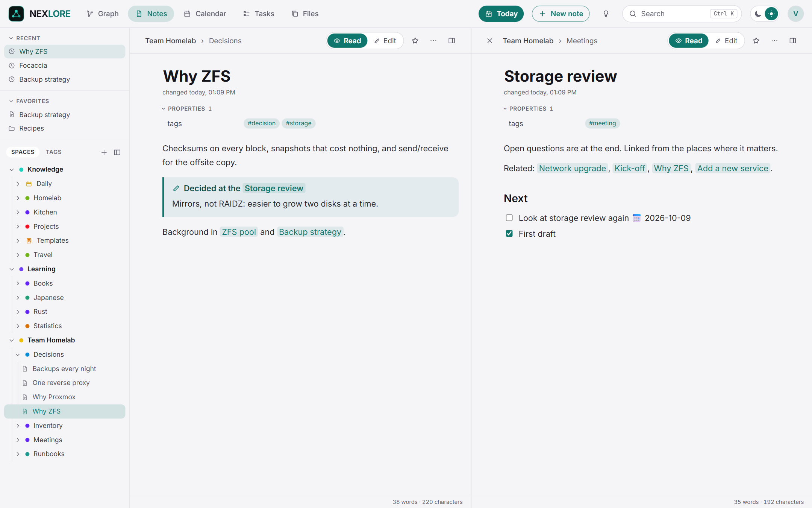
Task: Collapse the Knowledge space
Action: (12, 169)
